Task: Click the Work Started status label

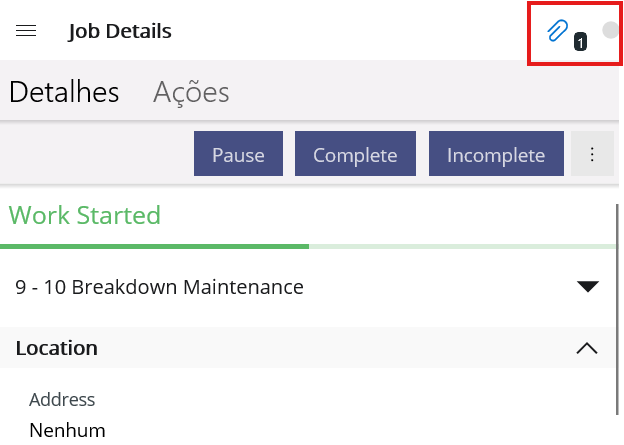Action: click(x=85, y=215)
